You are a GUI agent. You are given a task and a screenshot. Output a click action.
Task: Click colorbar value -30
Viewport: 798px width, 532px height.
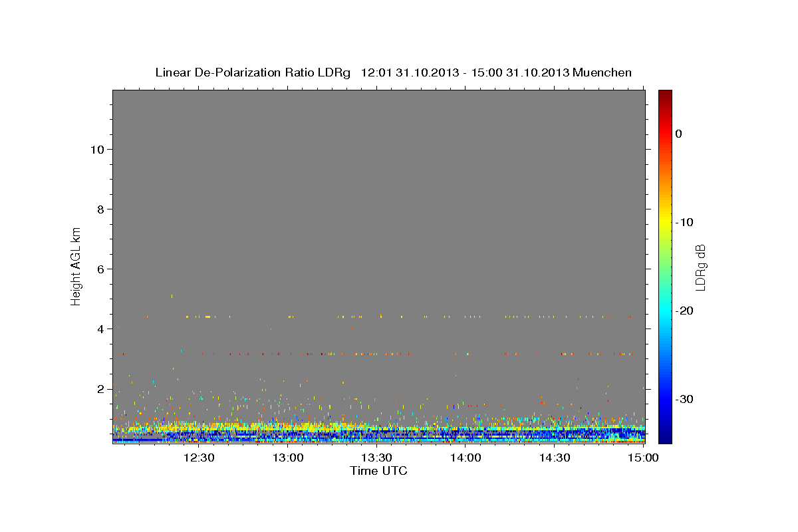tap(686, 399)
